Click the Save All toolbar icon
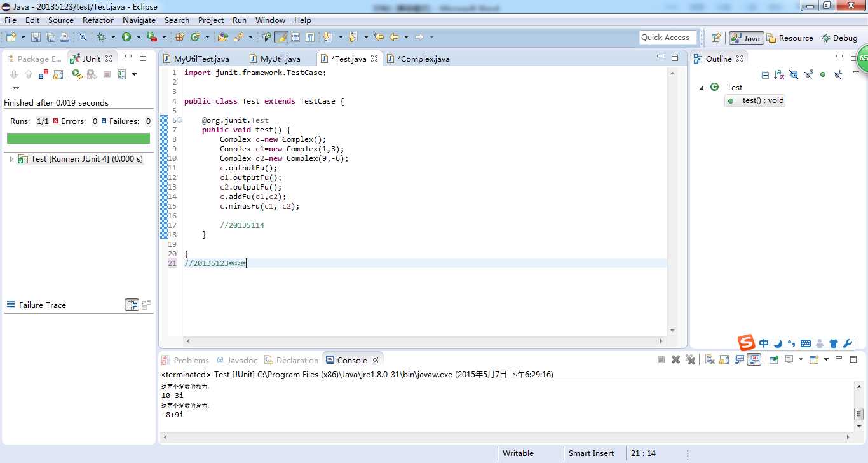Viewport: 868px width, 463px height. [50, 38]
